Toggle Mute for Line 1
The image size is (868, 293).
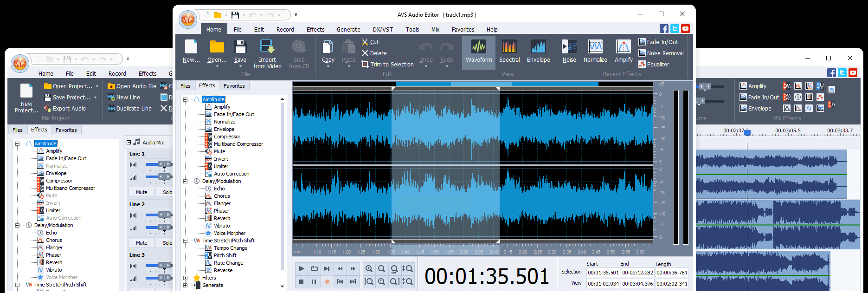141,192
